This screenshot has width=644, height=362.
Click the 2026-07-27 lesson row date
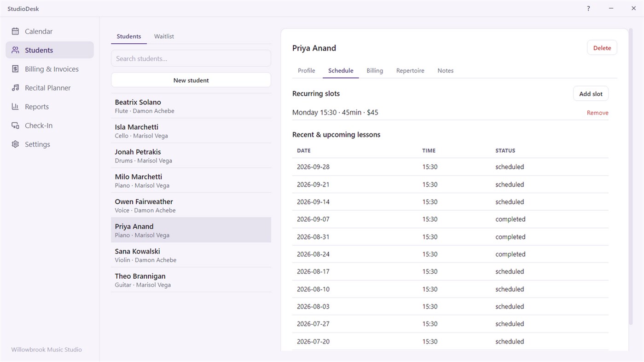click(x=313, y=324)
